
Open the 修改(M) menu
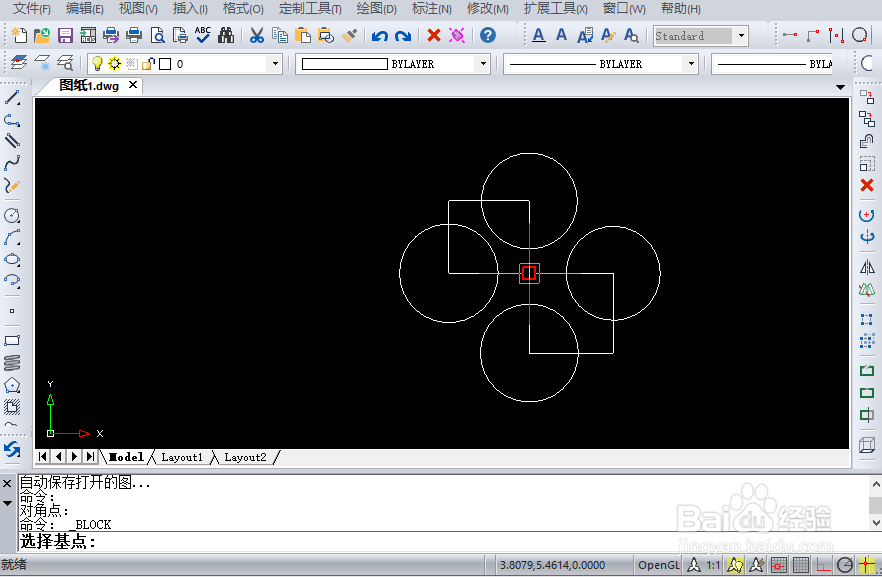(x=488, y=8)
